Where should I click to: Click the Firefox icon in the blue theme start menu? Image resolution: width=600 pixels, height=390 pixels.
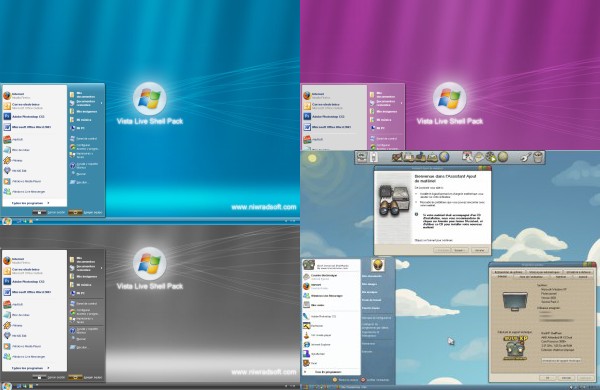7,95
